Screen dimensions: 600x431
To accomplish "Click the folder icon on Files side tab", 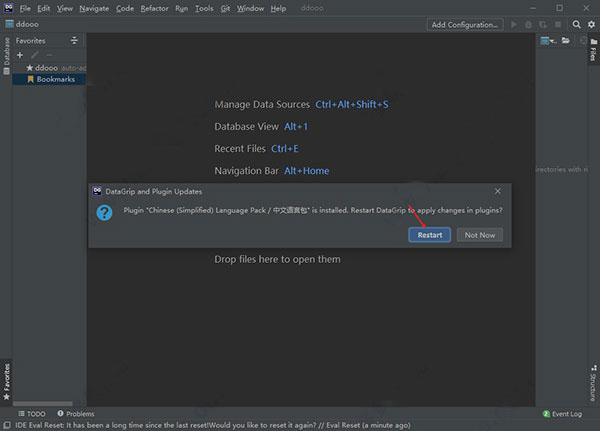I will tap(593, 41).
